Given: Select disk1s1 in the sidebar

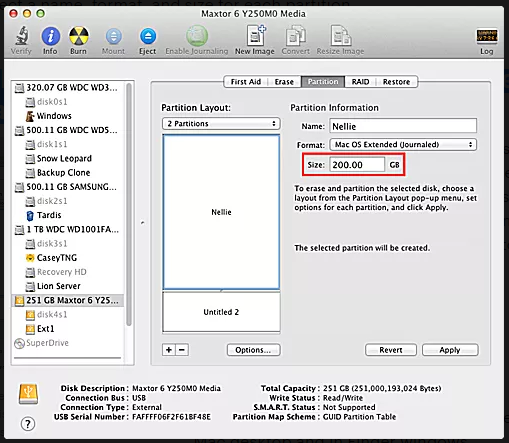Looking at the screenshot, I should click(47, 144).
